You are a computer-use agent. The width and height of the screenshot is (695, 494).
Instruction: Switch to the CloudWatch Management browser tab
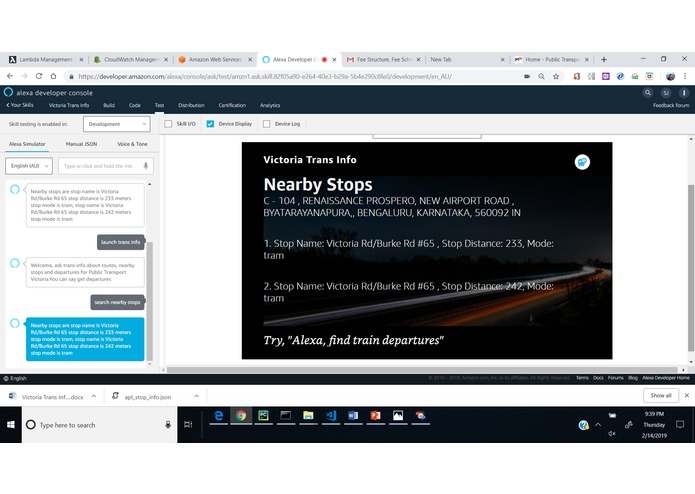pyautogui.click(x=130, y=59)
